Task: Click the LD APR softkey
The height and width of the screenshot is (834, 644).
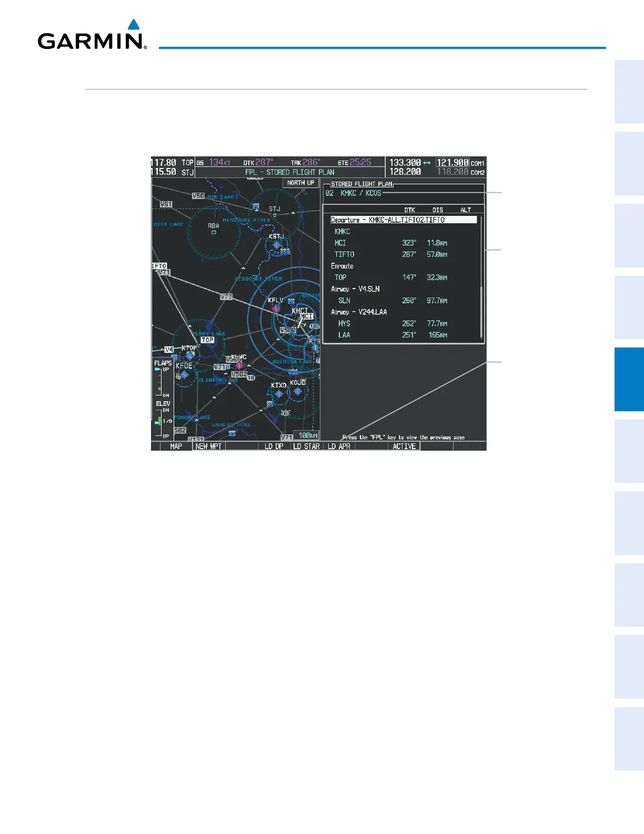Action: coord(339,446)
